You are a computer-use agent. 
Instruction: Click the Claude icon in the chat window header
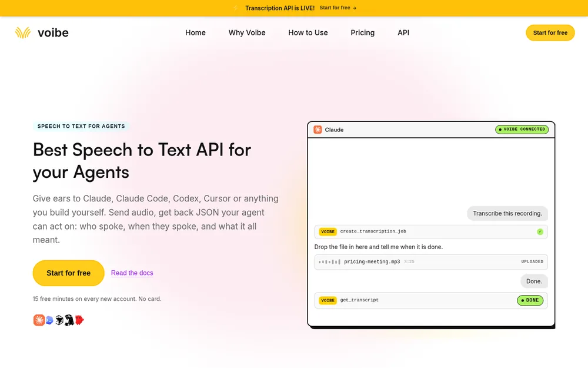coord(318,130)
